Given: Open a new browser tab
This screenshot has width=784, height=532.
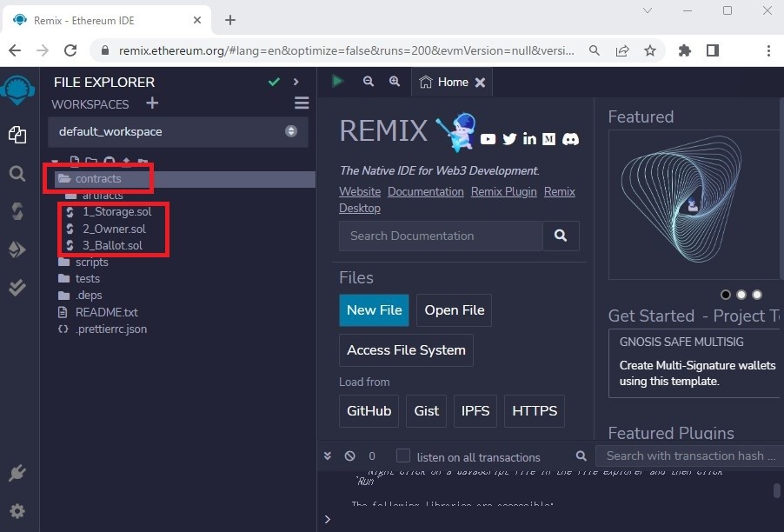Looking at the screenshot, I should [x=230, y=20].
